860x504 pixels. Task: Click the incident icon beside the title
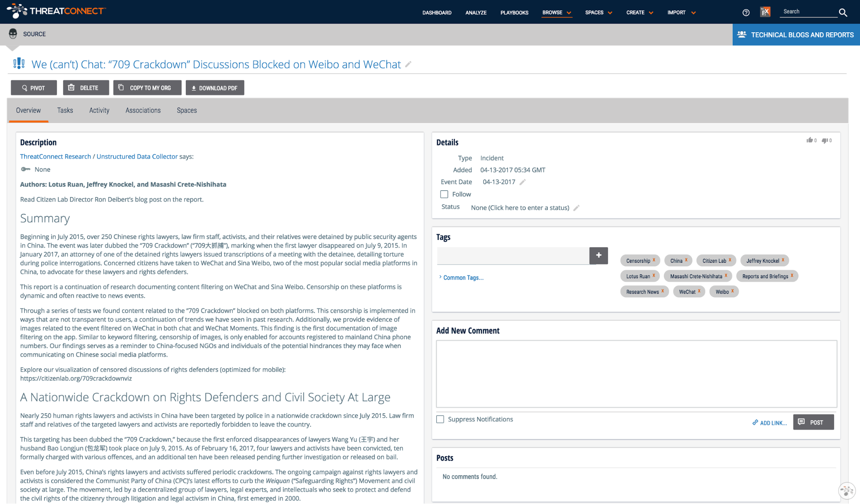[19, 64]
